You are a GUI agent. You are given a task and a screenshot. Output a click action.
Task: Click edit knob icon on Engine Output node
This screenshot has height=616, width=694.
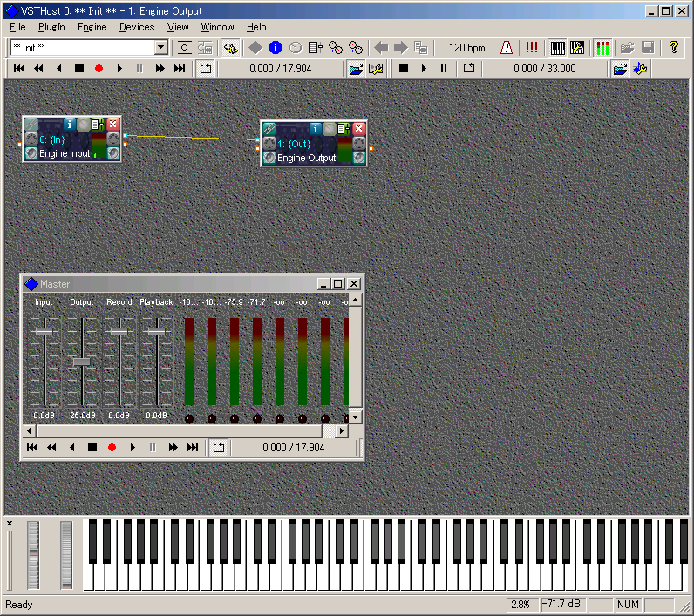pyautogui.click(x=329, y=129)
